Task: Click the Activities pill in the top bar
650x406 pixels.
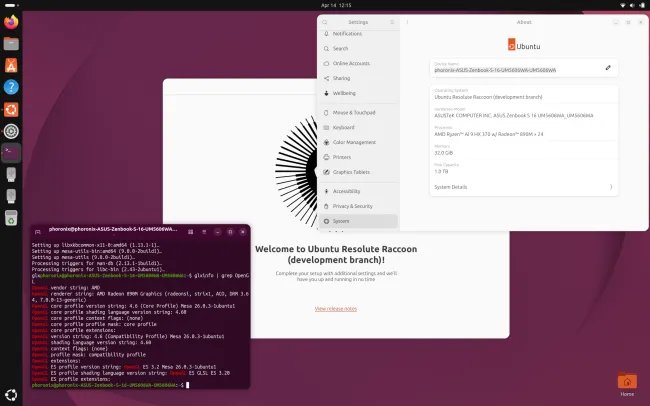Action: coord(10,5)
